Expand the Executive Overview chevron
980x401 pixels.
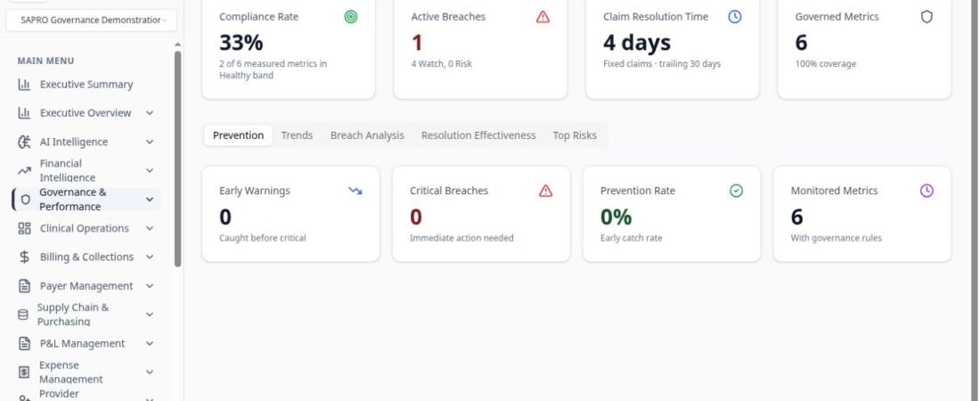(150, 113)
